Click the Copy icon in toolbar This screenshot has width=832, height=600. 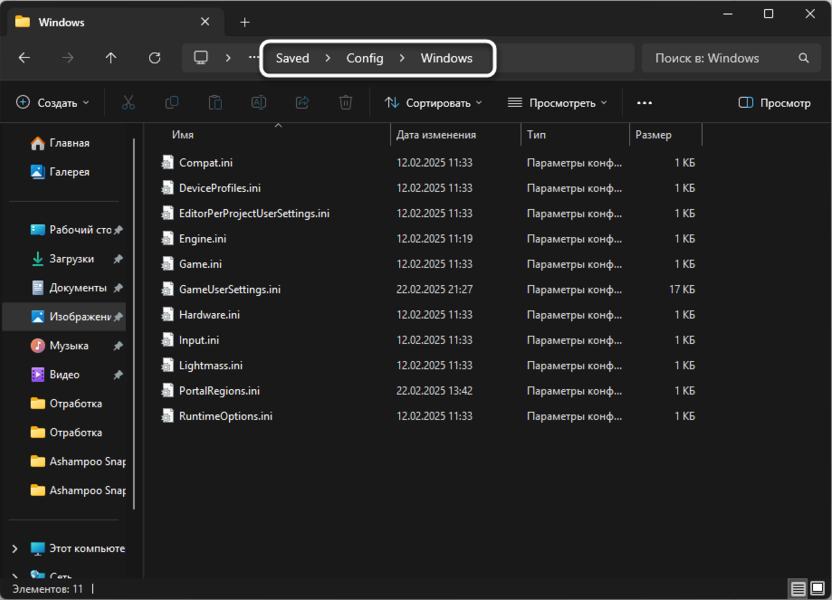click(172, 102)
